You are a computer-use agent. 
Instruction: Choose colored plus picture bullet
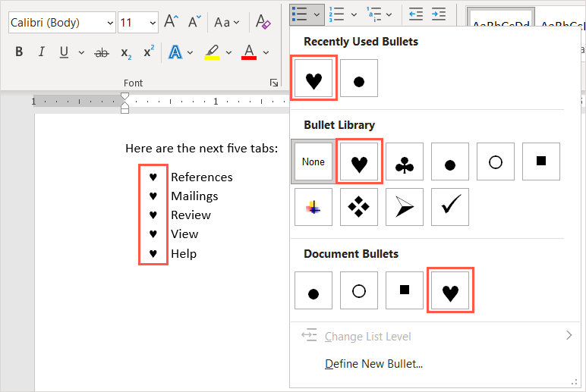(313, 207)
